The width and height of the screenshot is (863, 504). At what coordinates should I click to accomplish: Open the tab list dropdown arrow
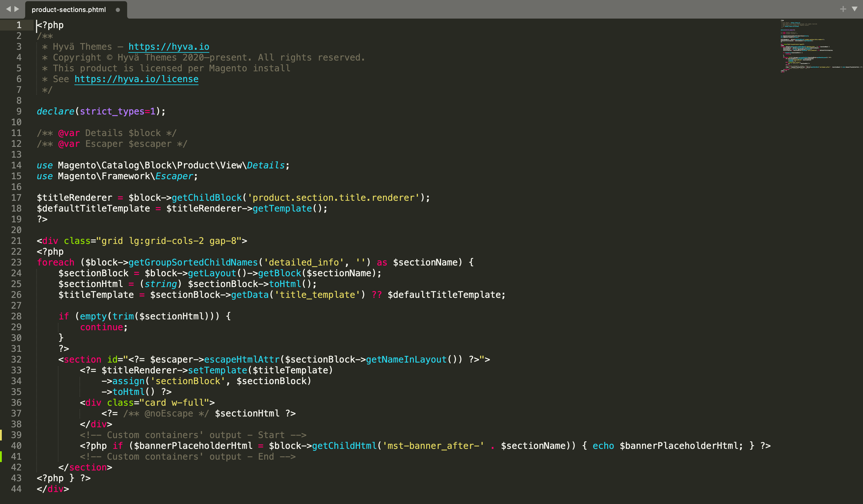pyautogui.click(x=854, y=9)
